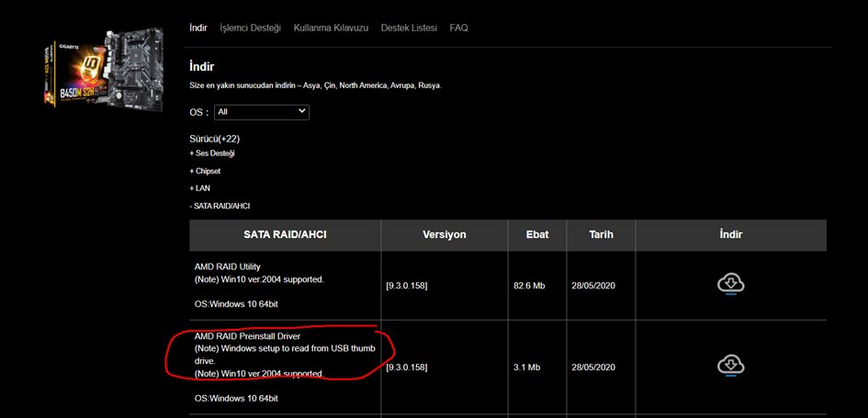Choose the Rusya download server link
This screenshot has width=868, height=418.
430,86
